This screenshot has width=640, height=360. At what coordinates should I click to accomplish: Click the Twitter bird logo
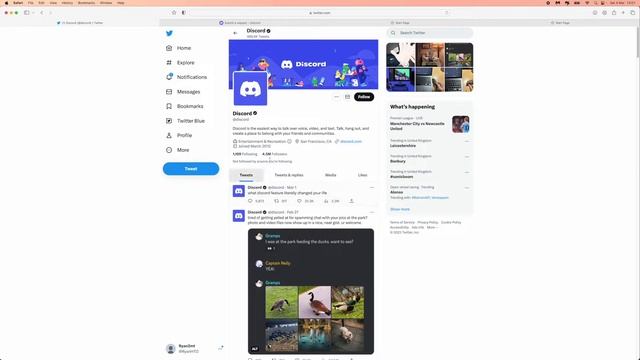169,33
